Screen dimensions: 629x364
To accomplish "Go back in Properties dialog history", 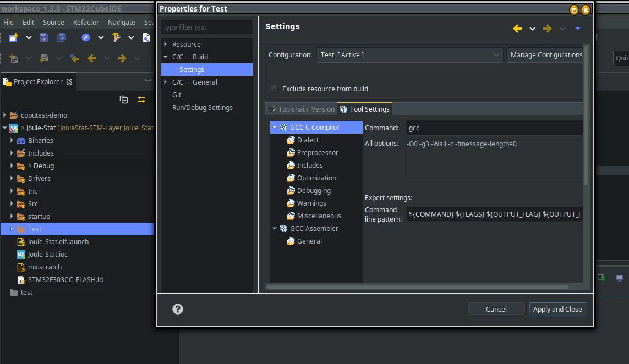I will (517, 29).
